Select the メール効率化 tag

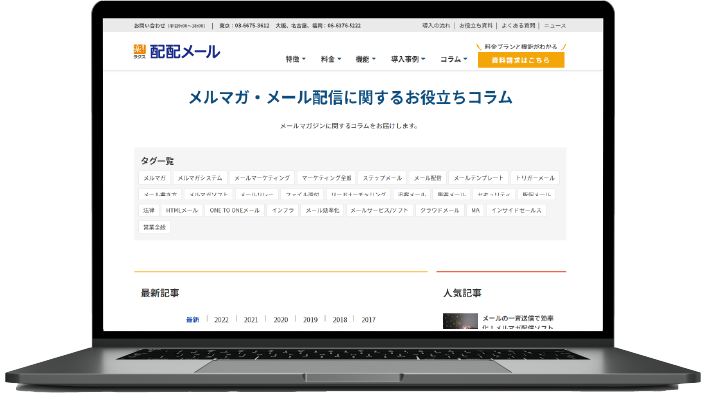click(x=322, y=210)
